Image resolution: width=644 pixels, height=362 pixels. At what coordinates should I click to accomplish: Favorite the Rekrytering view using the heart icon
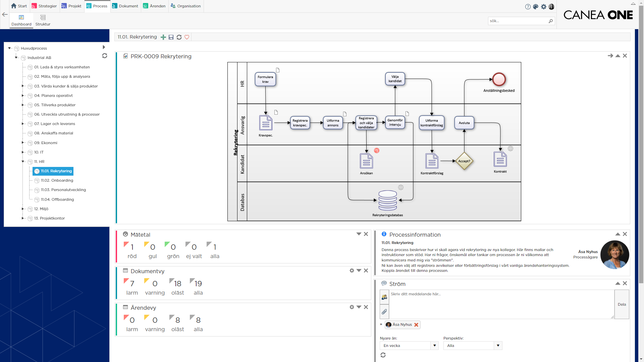(x=187, y=37)
